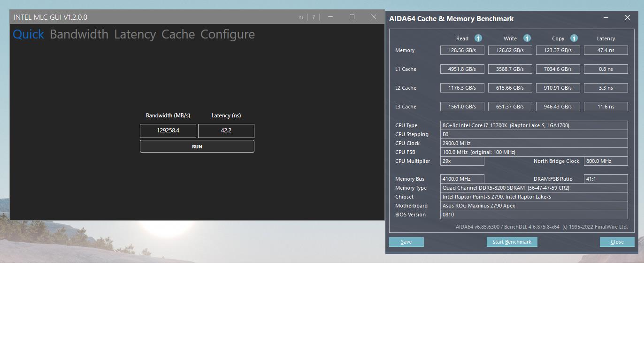Screen dimensions: 644x338
Task: Click the Intel MLC GUI V1.2.0.0 title
Action: coord(50,17)
